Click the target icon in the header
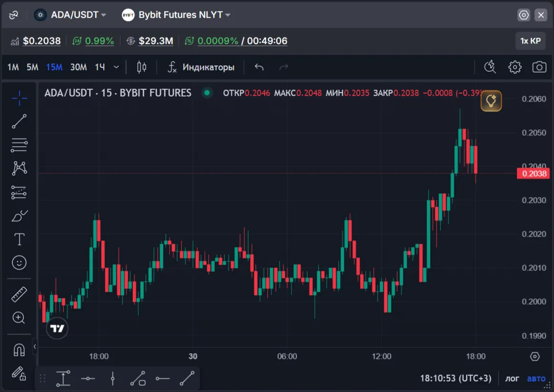Viewport: 554px width, 392px height. (524, 15)
